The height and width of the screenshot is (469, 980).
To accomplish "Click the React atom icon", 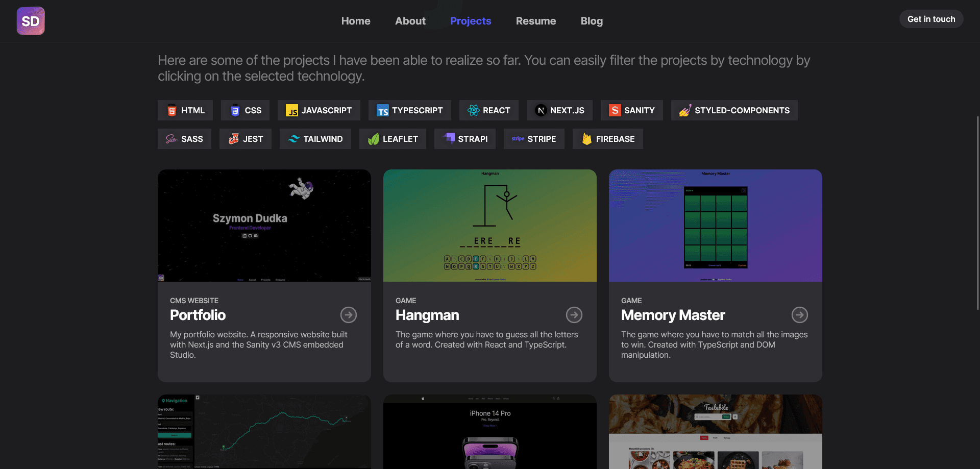I will (474, 110).
